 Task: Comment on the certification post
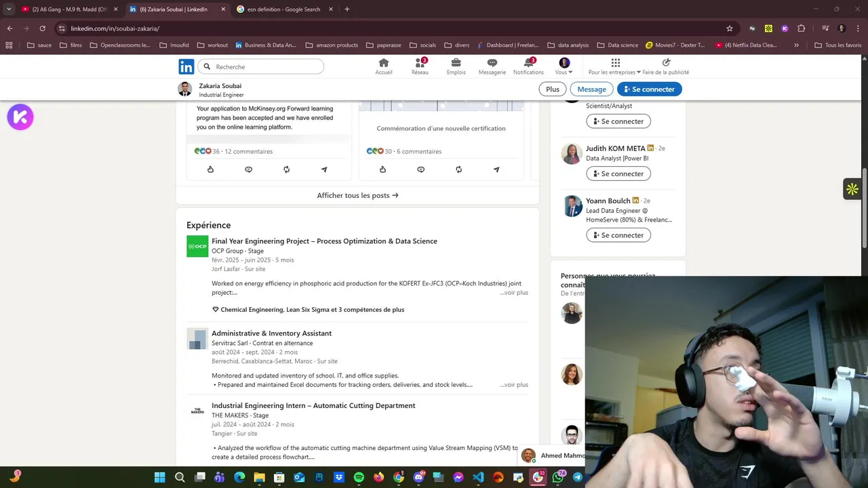(420, 169)
